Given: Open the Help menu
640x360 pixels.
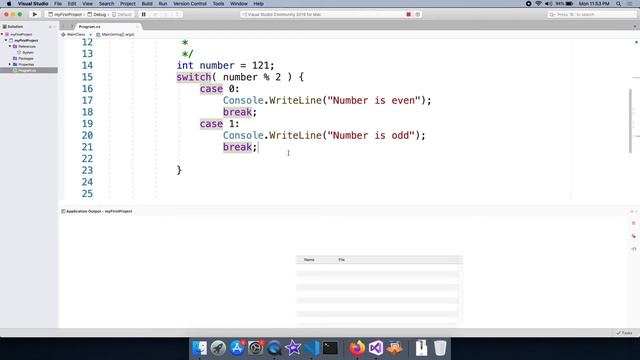Looking at the screenshot, I should pyautogui.click(x=258, y=4).
